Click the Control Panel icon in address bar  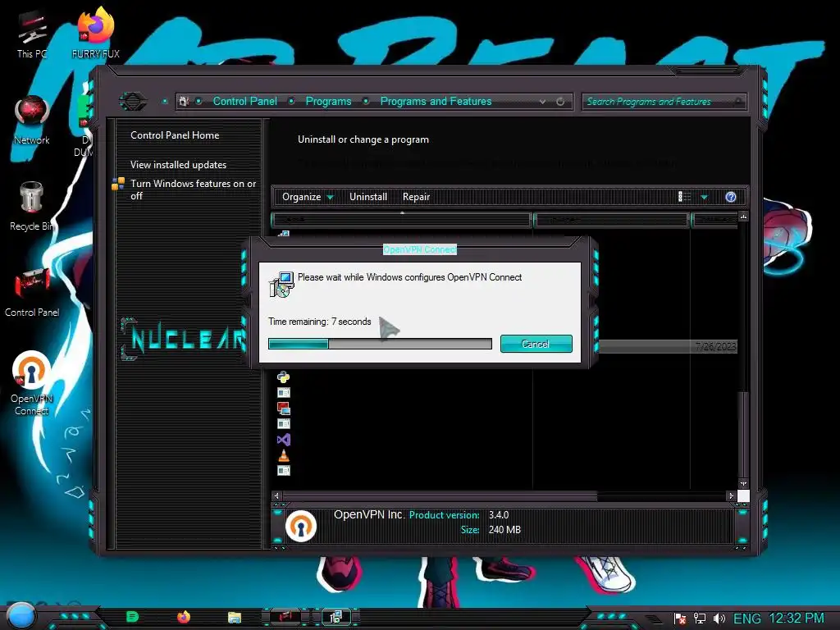[x=185, y=101]
